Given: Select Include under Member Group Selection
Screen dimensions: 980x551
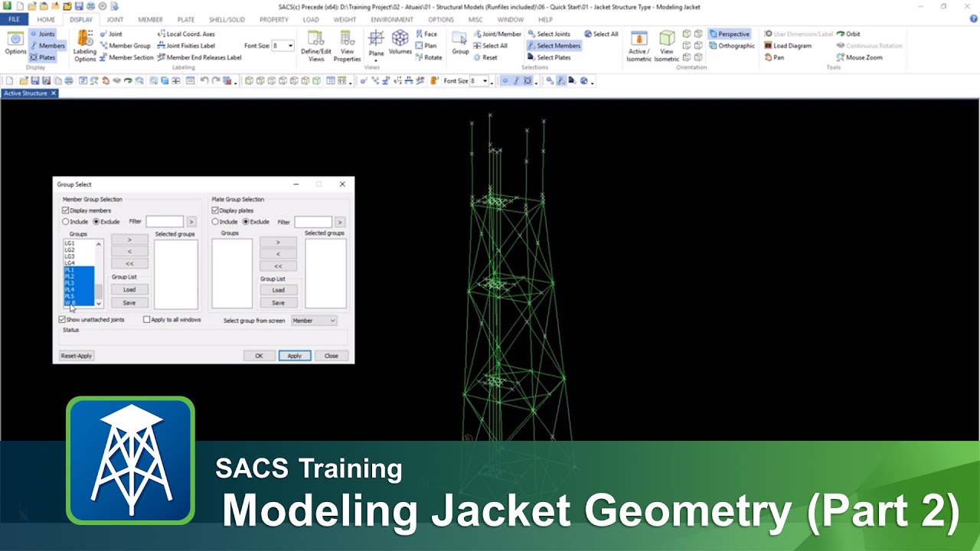Looking at the screenshot, I should [x=66, y=222].
